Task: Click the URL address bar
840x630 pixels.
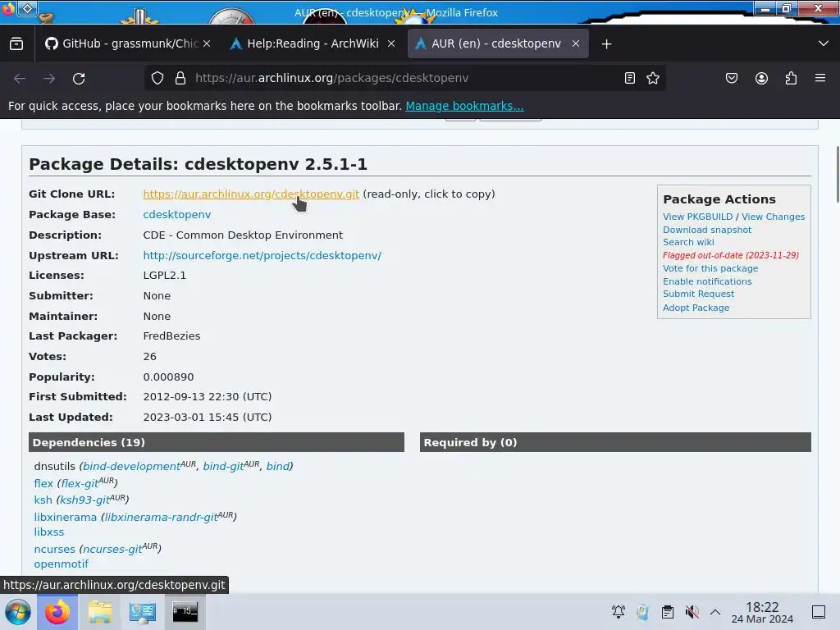Action: coord(404,78)
